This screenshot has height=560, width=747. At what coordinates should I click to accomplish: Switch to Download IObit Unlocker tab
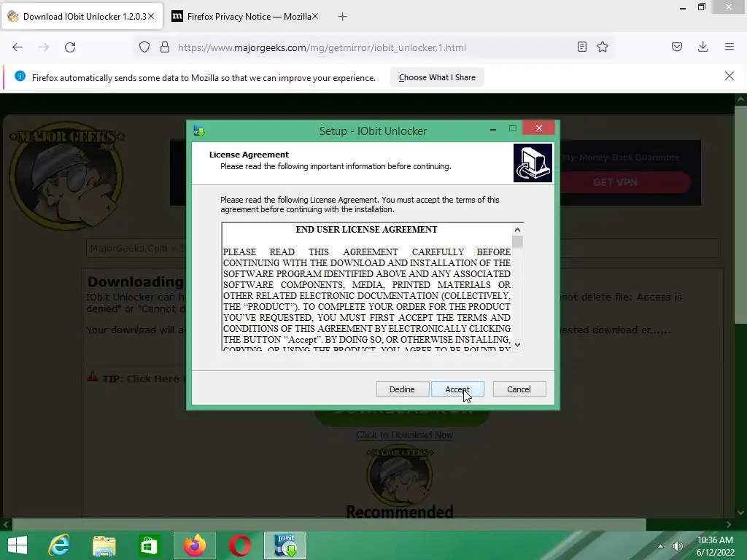tap(82, 16)
